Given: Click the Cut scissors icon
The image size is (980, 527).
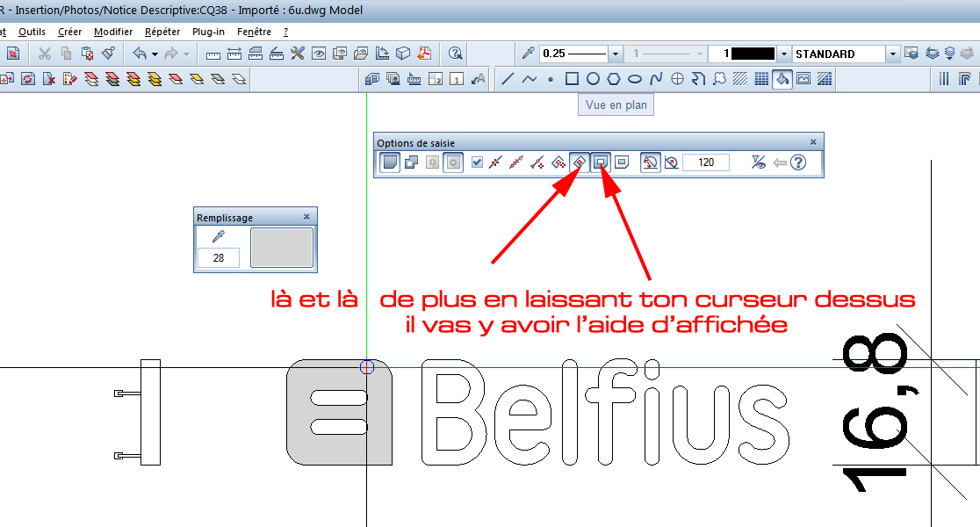Looking at the screenshot, I should 45,54.
